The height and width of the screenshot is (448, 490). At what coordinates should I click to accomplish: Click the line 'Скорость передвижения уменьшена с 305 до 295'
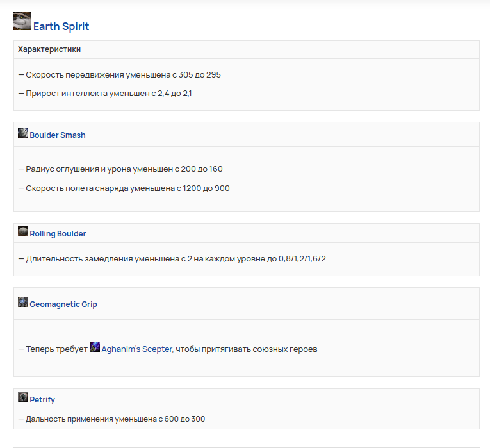coord(120,75)
